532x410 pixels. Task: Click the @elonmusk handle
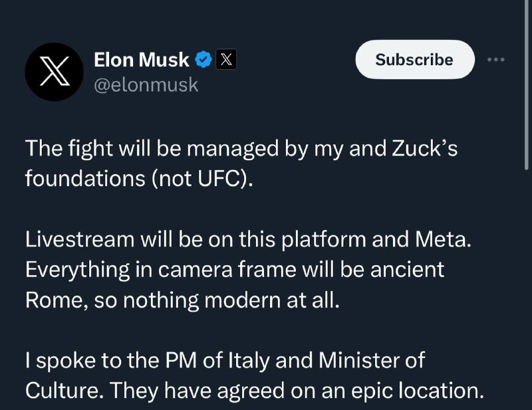146,85
